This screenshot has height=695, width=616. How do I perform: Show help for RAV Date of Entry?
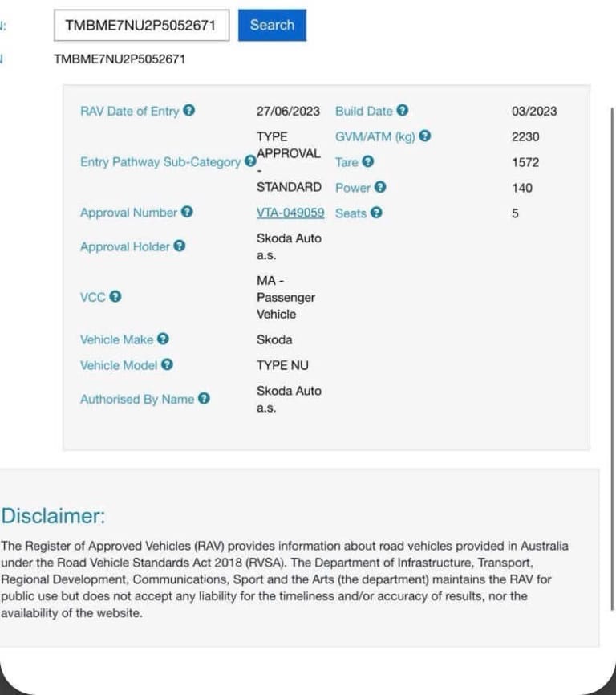tap(189, 110)
